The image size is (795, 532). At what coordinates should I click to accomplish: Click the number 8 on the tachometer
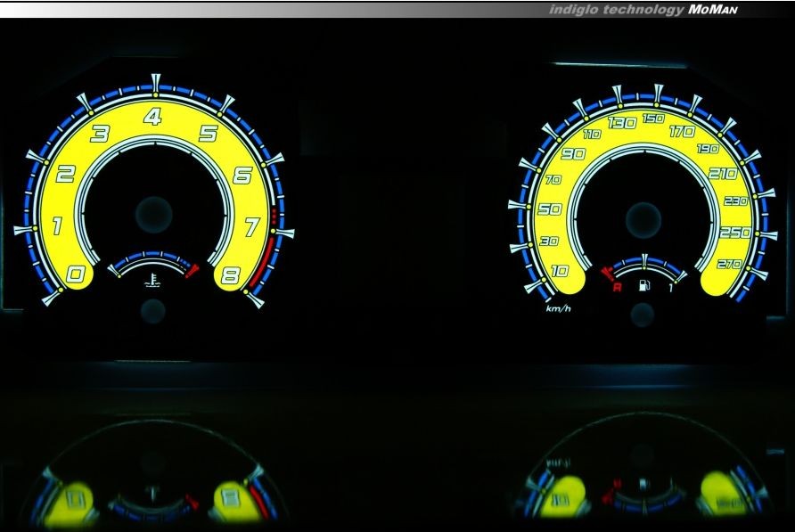click(x=231, y=275)
